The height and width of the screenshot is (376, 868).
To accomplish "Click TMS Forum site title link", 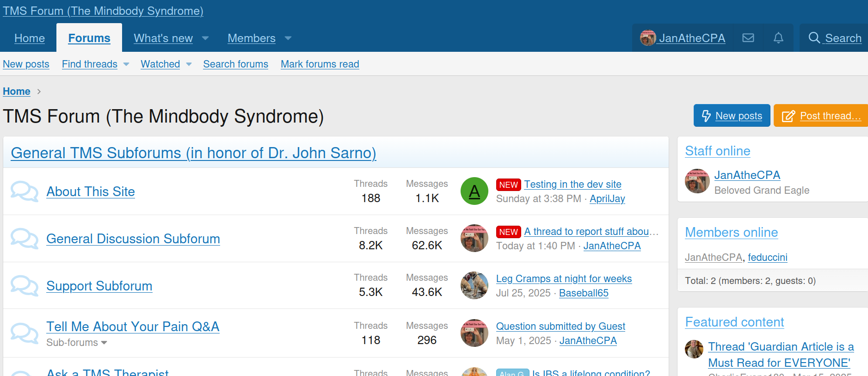I will pyautogui.click(x=103, y=11).
